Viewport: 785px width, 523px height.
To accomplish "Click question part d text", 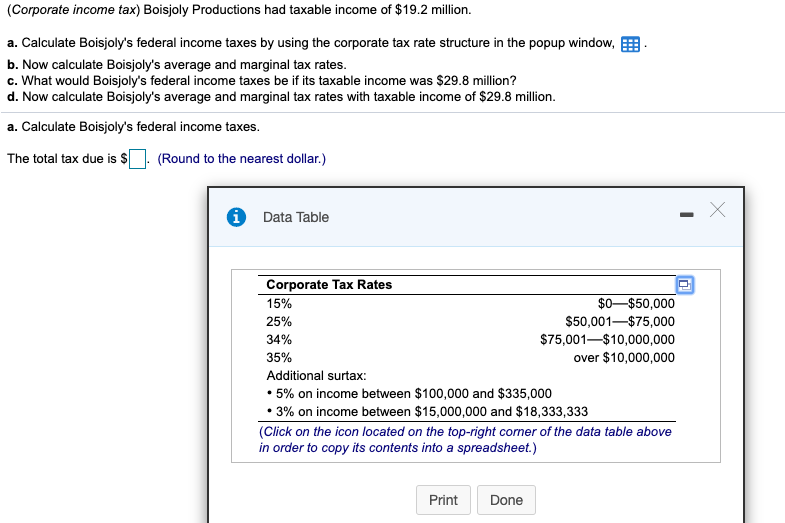I will pyautogui.click(x=281, y=97).
